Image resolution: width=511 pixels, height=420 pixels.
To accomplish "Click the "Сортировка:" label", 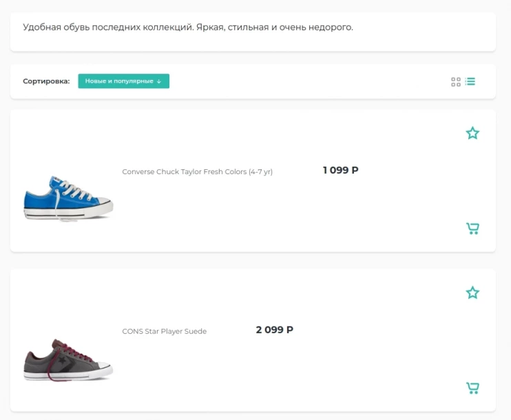I will point(46,81).
